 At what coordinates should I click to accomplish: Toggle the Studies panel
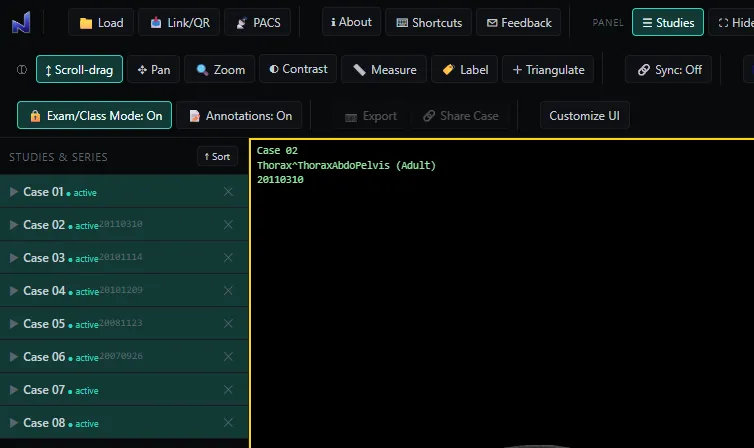point(668,22)
